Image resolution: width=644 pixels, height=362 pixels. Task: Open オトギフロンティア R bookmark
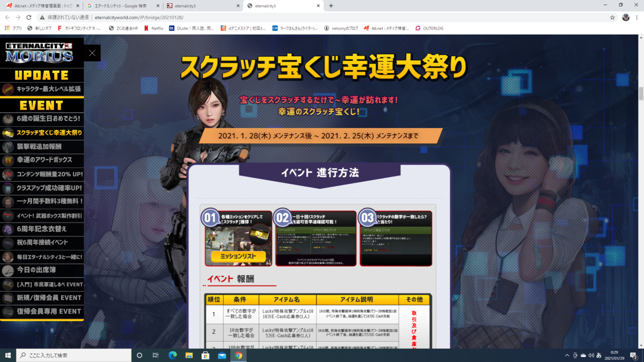[79, 28]
